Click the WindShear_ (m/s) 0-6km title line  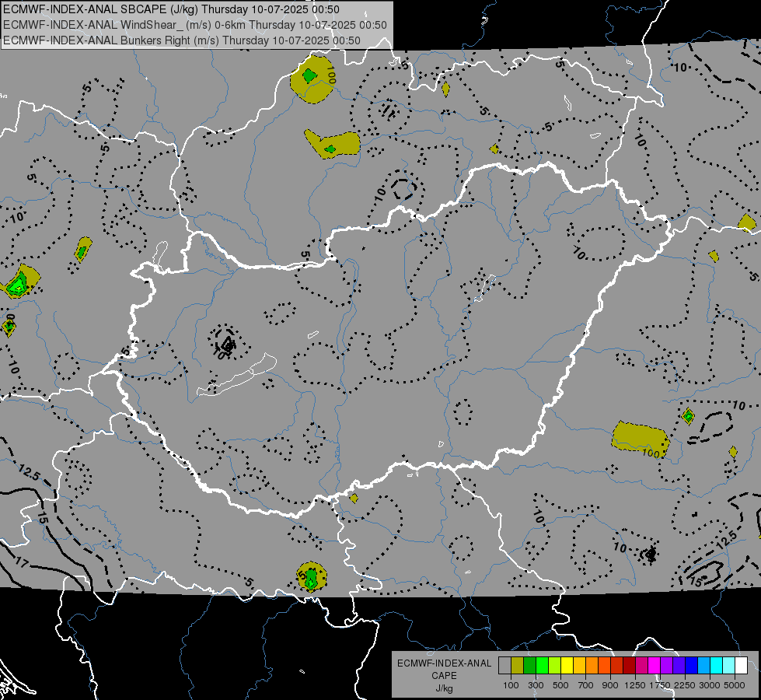tap(194, 25)
